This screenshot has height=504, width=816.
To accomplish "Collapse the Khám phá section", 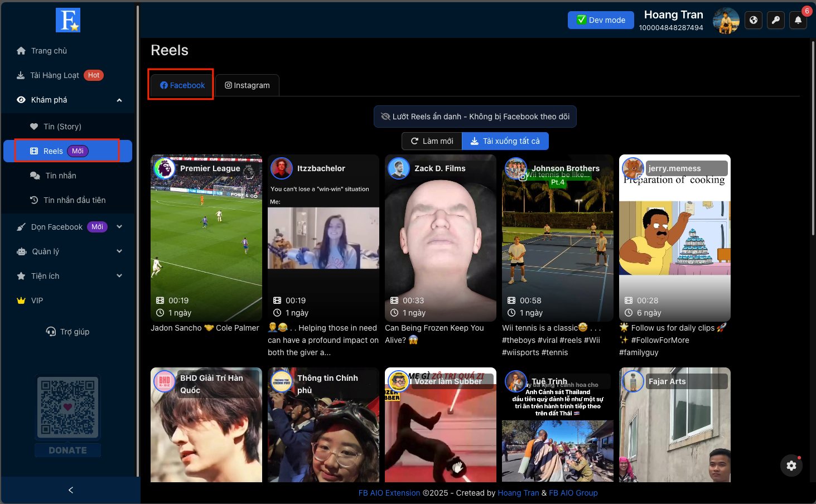I will [69, 100].
